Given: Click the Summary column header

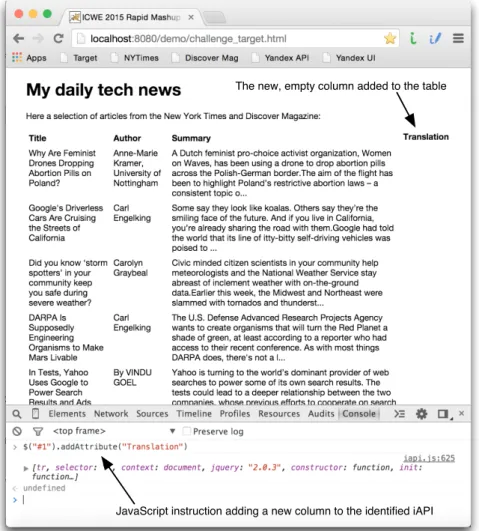Looking at the screenshot, I should [x=191, y=138].
